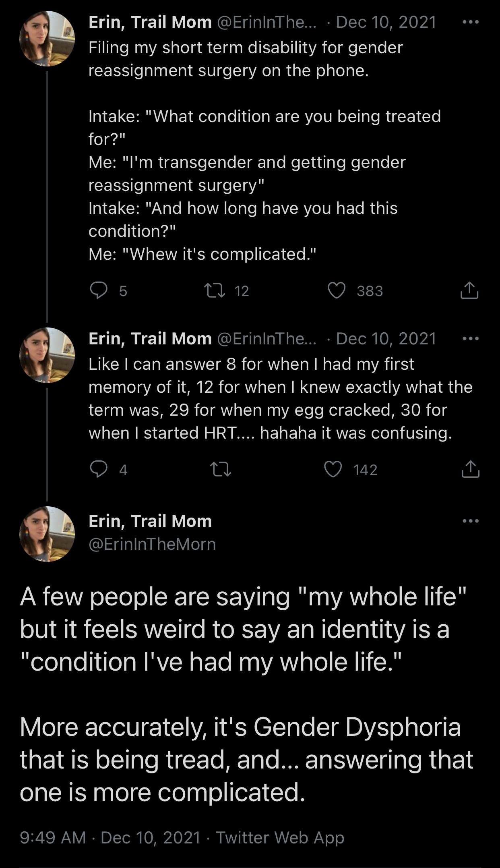Reply to the second tweet with 4 replies

(99, 469)
